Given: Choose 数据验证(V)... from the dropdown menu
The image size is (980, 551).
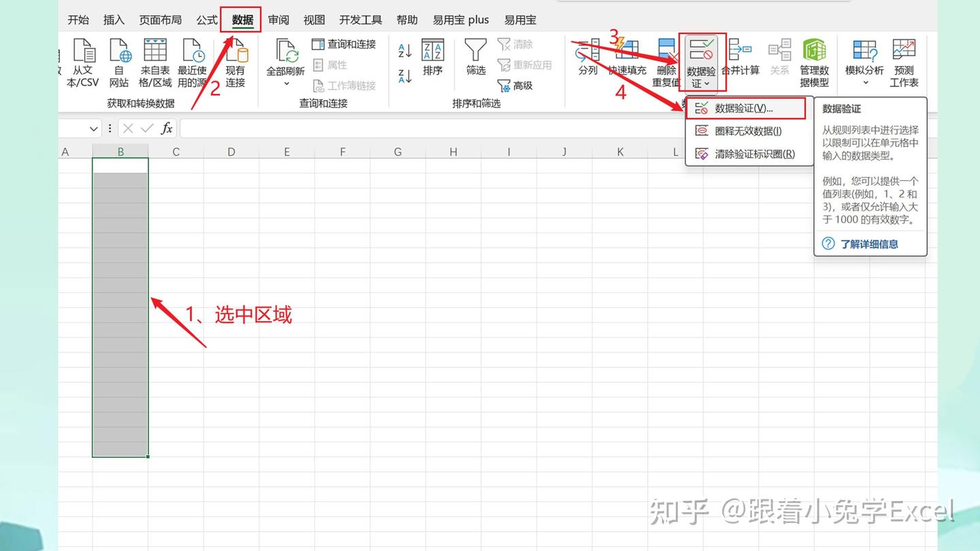Looking at the screenshot, I should coord(746,109).
